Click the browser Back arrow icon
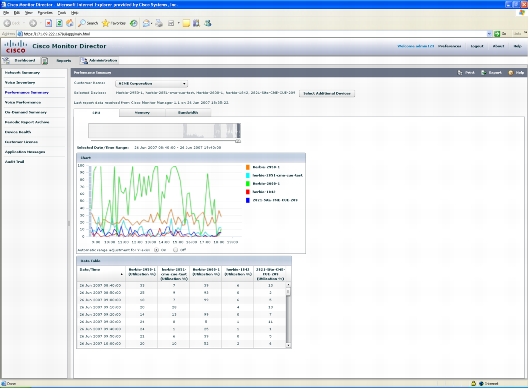The image size is (530, 389). 7,23
